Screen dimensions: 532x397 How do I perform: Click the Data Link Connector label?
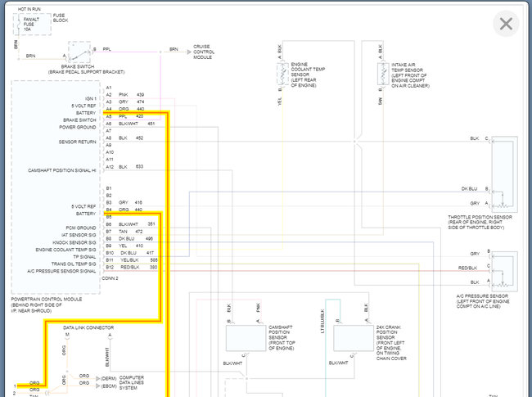(x=88, y=327)
